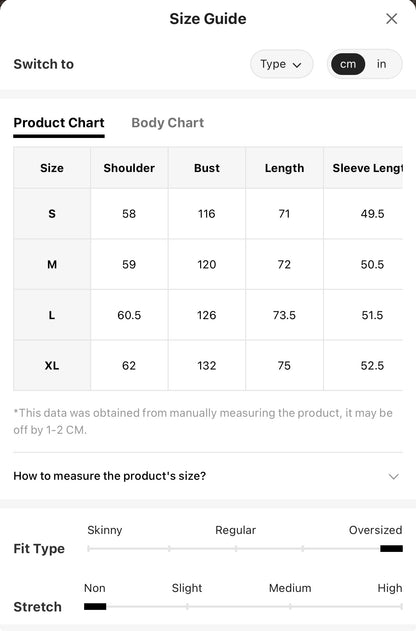Click the Type dropdown chevron arrow
This screenshot has height=631, width=416.
coord(297,65)
